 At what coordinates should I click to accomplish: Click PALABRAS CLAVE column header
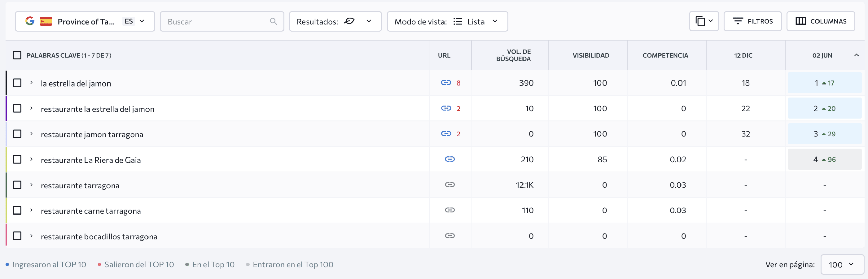point(69,55)
